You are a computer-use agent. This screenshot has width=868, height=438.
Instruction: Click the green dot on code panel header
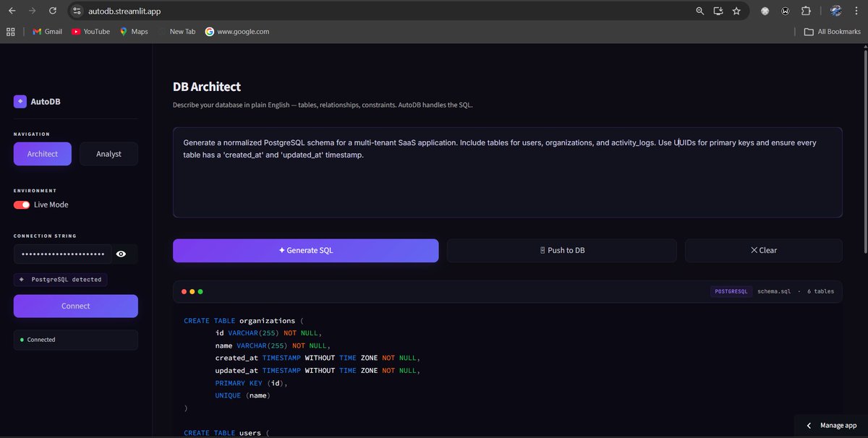tap(200, 291)
